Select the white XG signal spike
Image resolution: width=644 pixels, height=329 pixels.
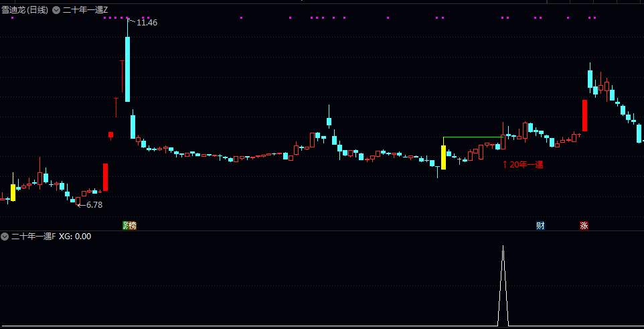click(x=503, y=286)
